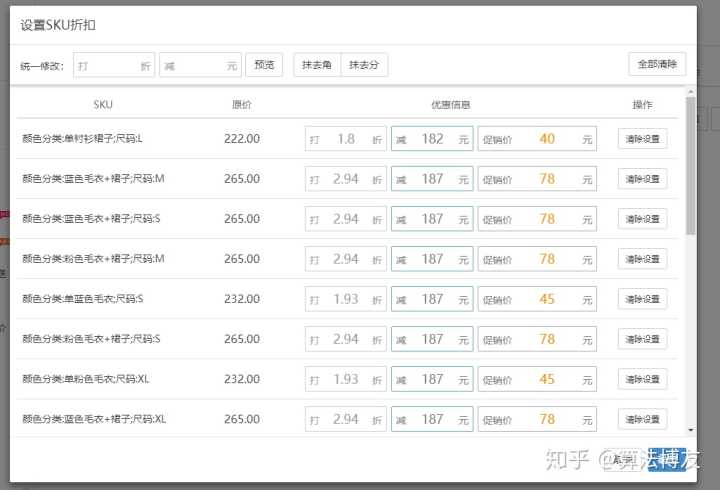
Task: Clear settings for 单衬衫裙子 size L row
Action: pyautogui.click(x=642, y=139)
